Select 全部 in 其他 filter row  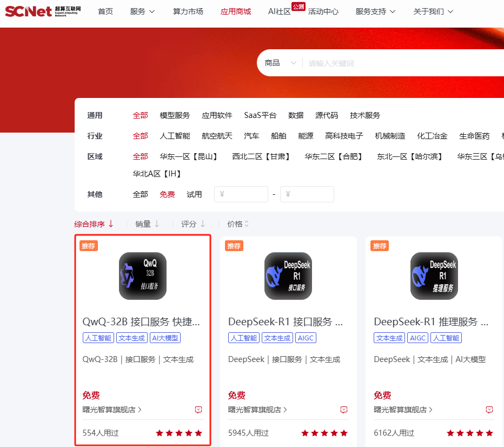tap(141, 195)
